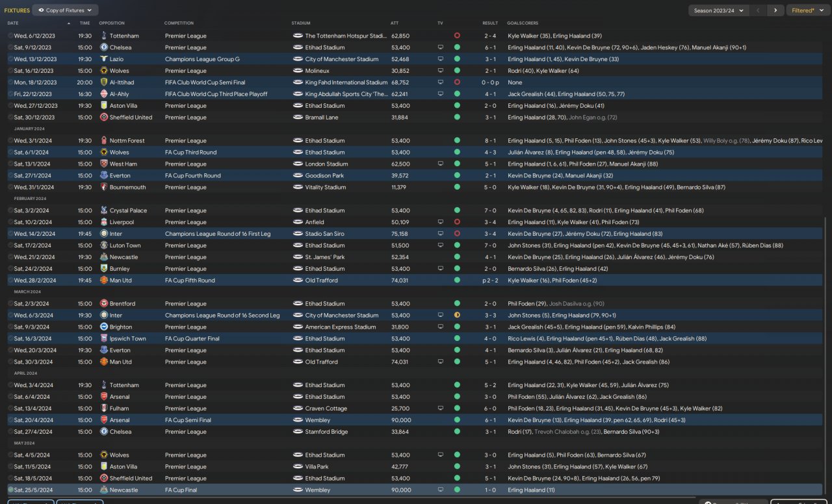Screen dimensions: 832x504
Task: Click the TV icon on the Lazio fixture row
Action: (x=440, y=59)
